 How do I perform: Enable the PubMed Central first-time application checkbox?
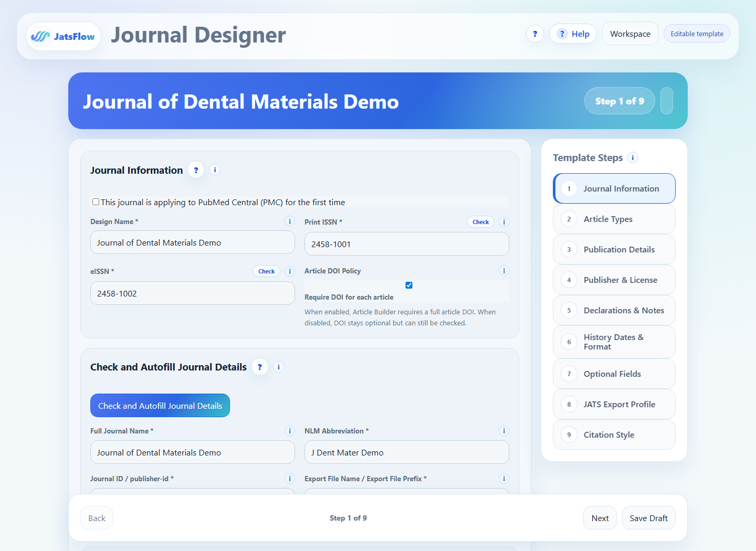click(x=96, y=202)
